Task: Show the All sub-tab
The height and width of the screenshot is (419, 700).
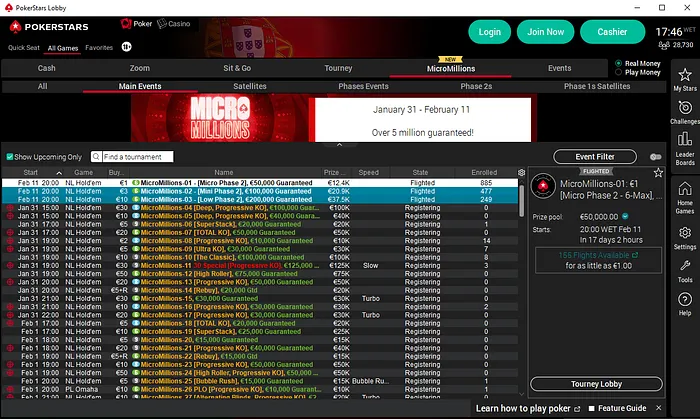Action: pos(42,86)
